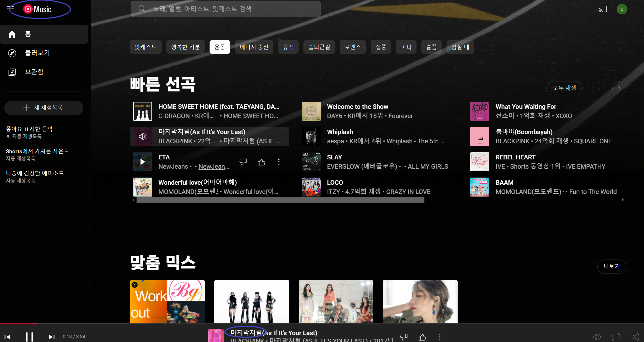644x342 pixels.
Task: Open the cast to device icon
Action: click(x=602, y=9)
